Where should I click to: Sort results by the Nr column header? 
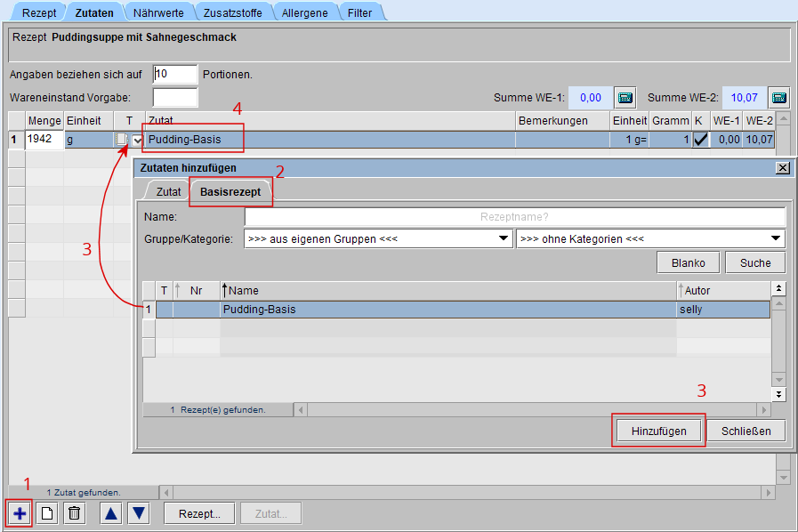pyautogui.click(x=196, y=291)
